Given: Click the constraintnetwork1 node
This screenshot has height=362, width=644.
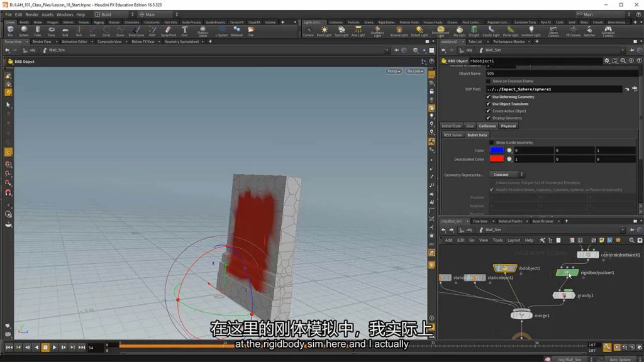Looking at the screenshot, I should 588,255.
